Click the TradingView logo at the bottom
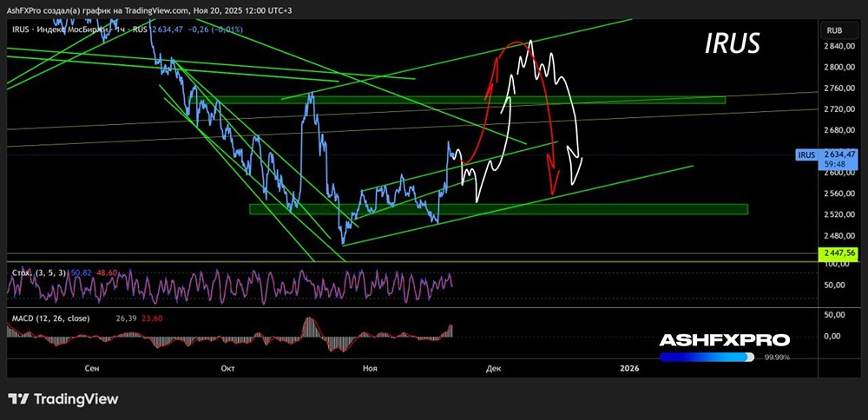This screenshot has width=868, height=420. pos(63,399)
